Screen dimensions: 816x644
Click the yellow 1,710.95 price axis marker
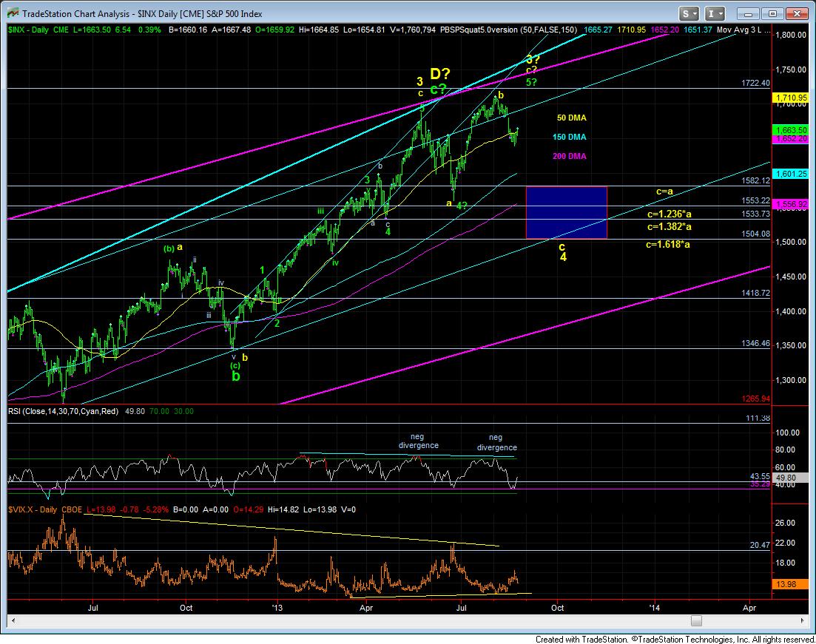[x=791, y=98]
